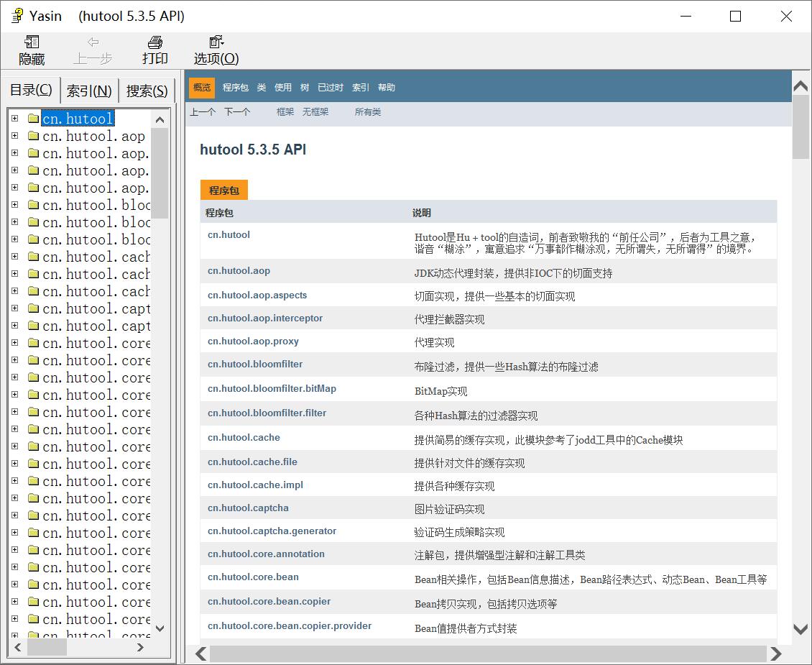The image size is (812, 665).
Task: Switch to the 目录(C) tab
Action: click(x=31, y=90)
